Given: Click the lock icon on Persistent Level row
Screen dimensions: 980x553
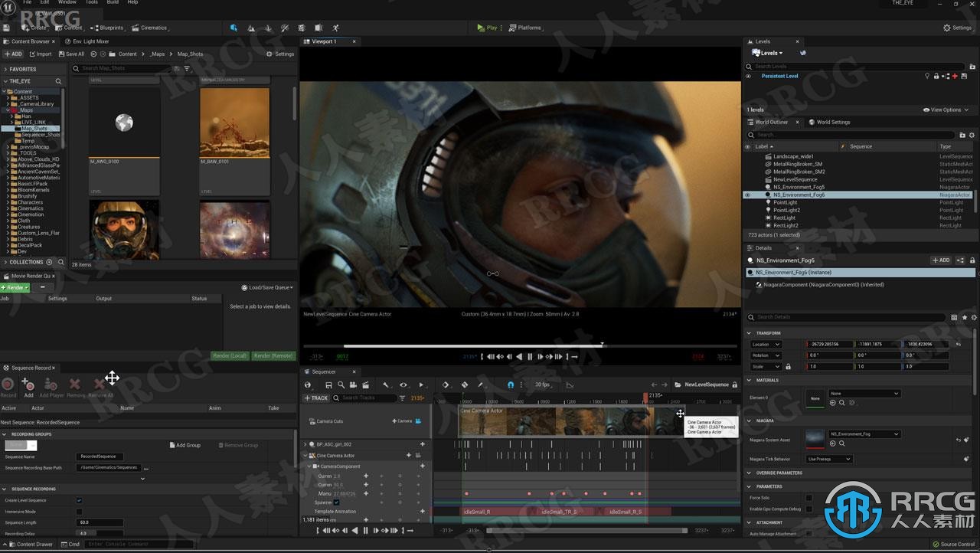Looking at the screenshot, I should pyautogui.click(x=936, y=76).
